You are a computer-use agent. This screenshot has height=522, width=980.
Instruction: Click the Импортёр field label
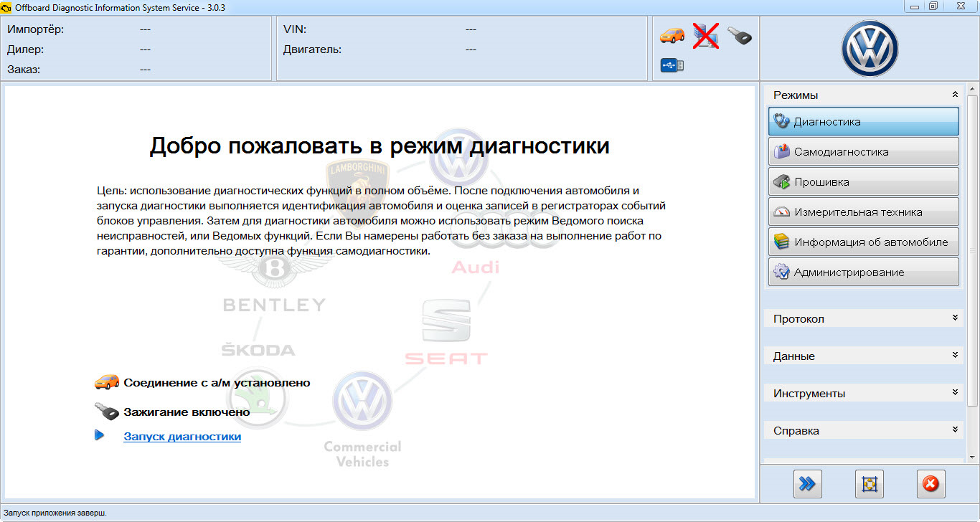35,29
